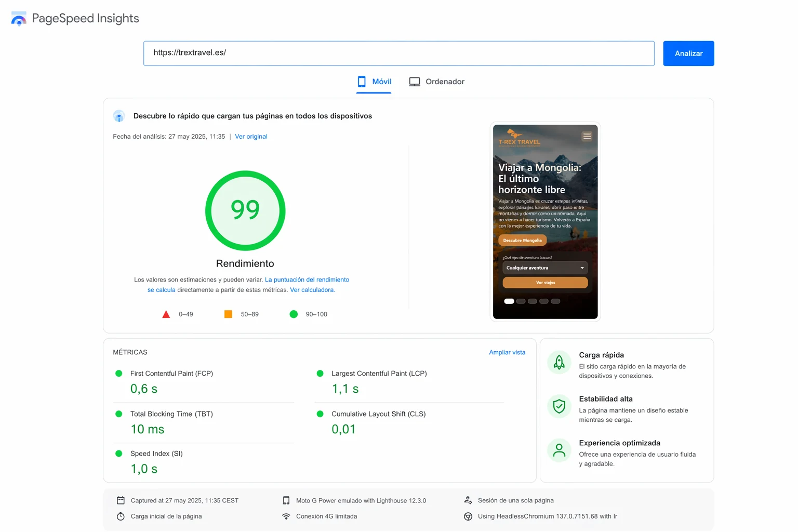798x532 pixels.
Task: Click the T-Rex Travel logo in preview
Action: tap(519, 138)
